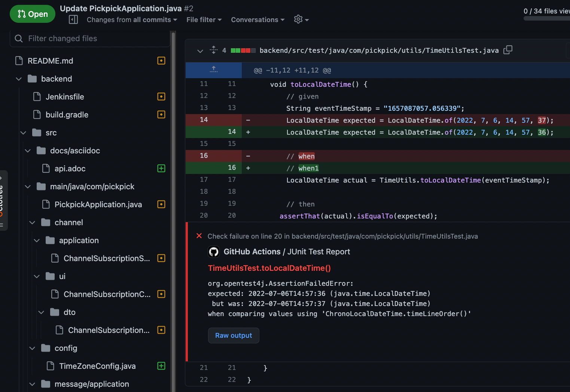Click the modified badge next to ChannelSubscriptionC...
Viewport: 570px width, 392px height.
click(161, 294)
